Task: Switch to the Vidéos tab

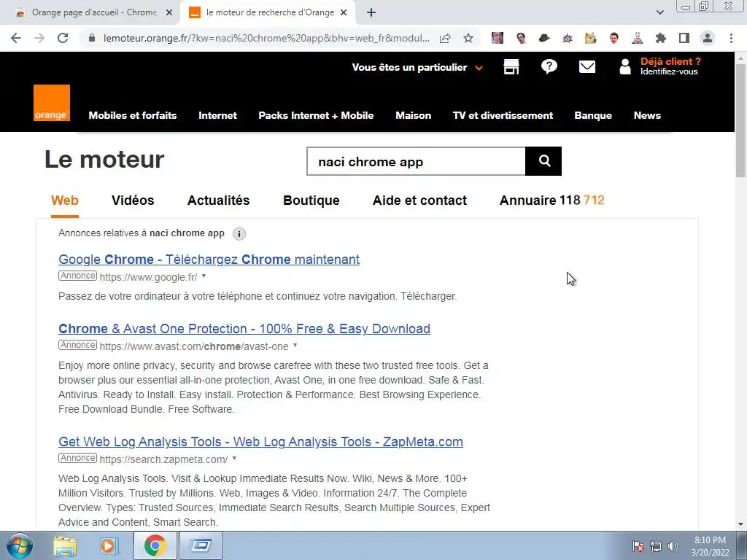Action: [x=133, y=201]
